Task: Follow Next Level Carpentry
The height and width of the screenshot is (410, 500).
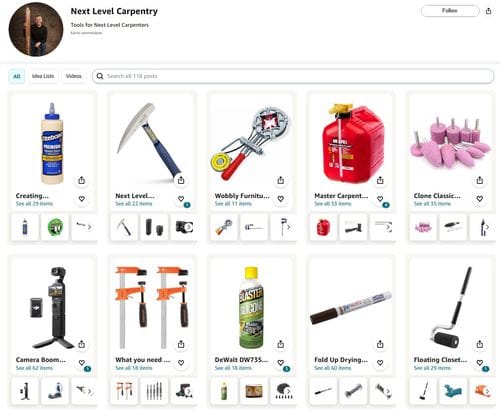Action: pyautogui.click(x=450, y=11)
